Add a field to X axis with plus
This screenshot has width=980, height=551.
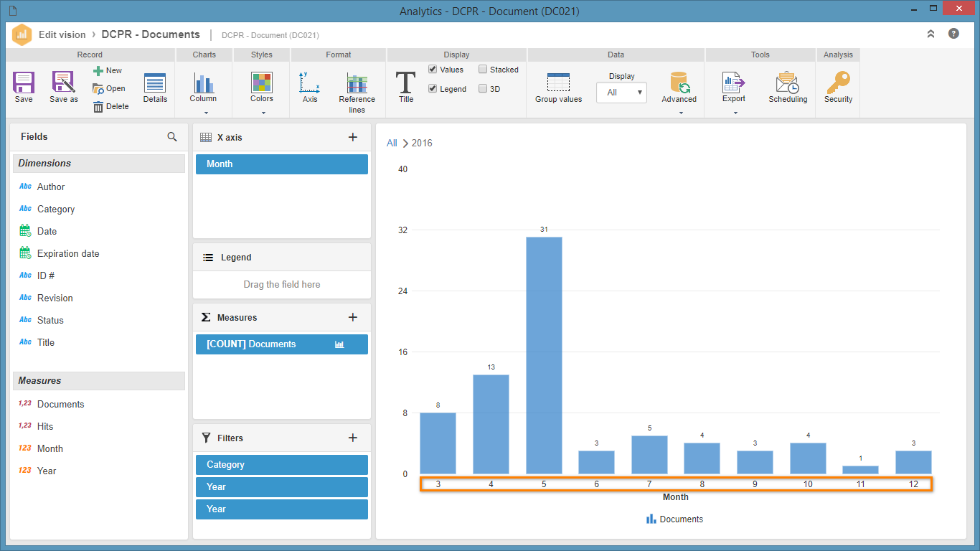pyautogui.click(x=353, y=137)
